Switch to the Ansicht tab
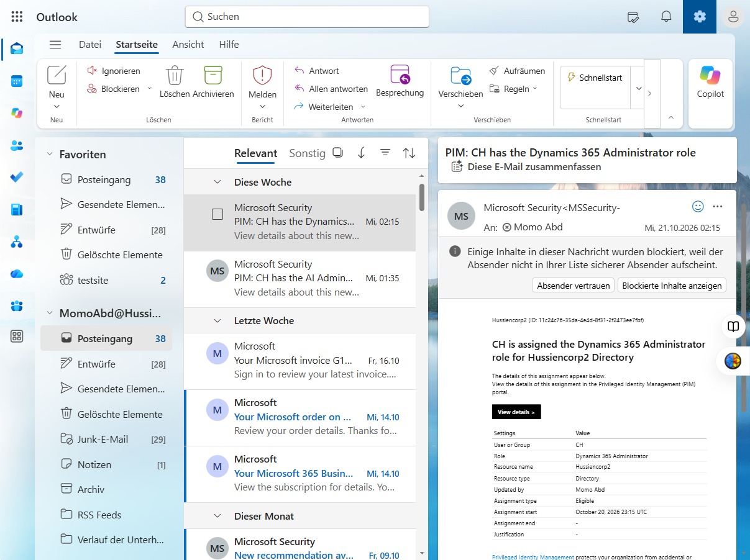The image size is (750, 560). click(x=188, y=44)
